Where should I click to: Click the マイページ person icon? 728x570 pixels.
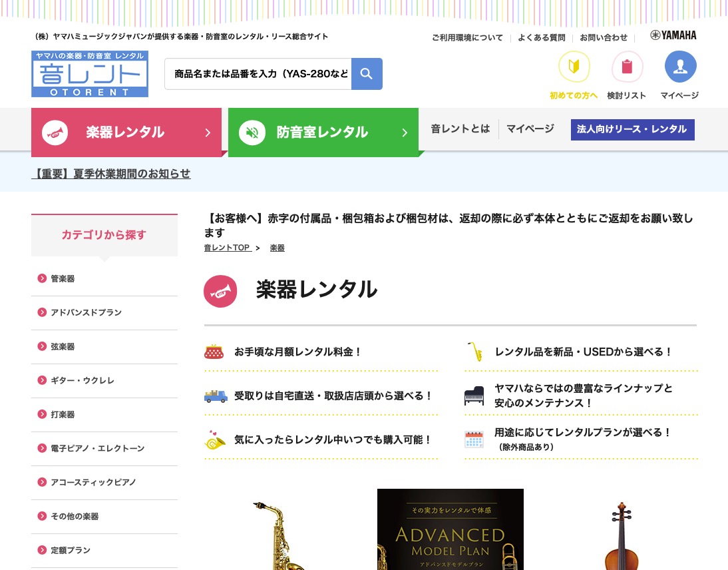click(x=680, y=66)
